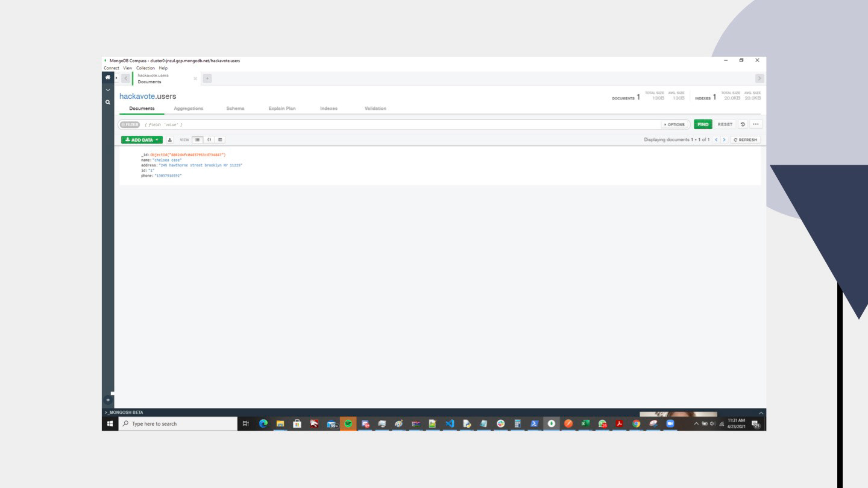The height and width of the screenshot is (488, 868).
Task: Open Google Chrome from the taskbar
Action: pyautogui.click(x=636, y=423)
